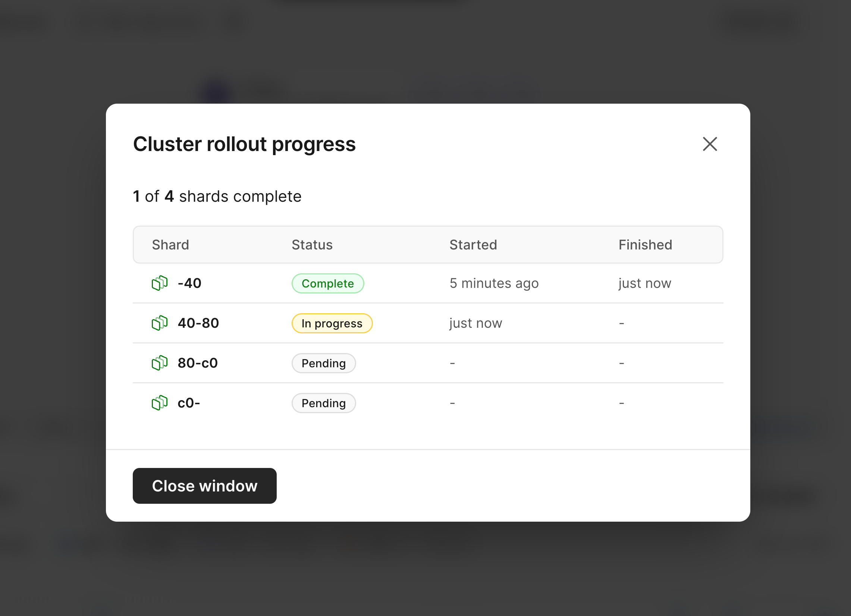Click the Finished column header
The image size is (851, 616).
tap(645, 245)
